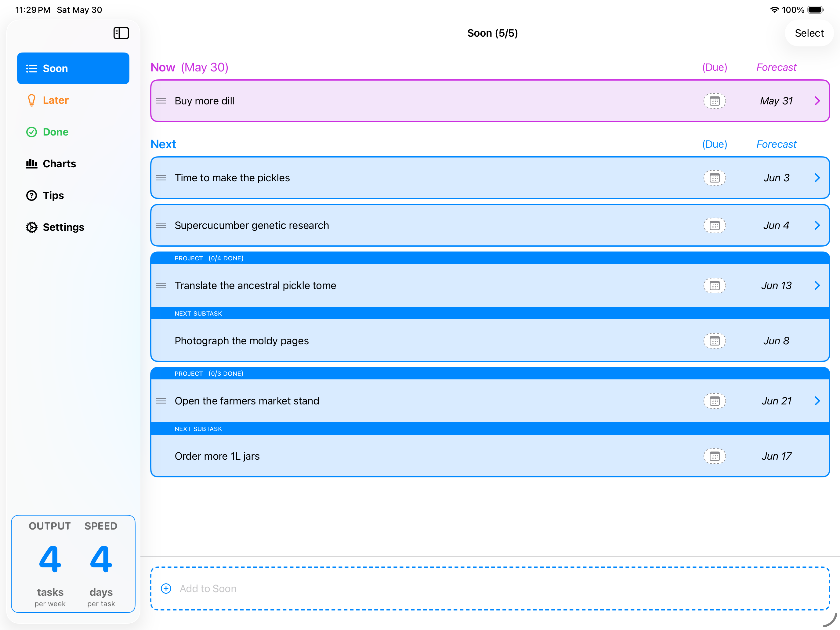Set due date for Supercucumber genetic research
This screenshot has width=840, height=630.
[x=714, y=226]
